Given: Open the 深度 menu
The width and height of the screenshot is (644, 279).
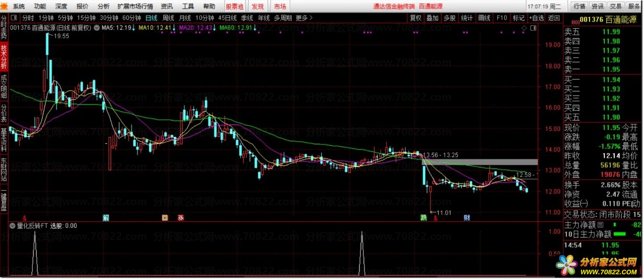Looking at the screenshot, I should click(61, 6).
